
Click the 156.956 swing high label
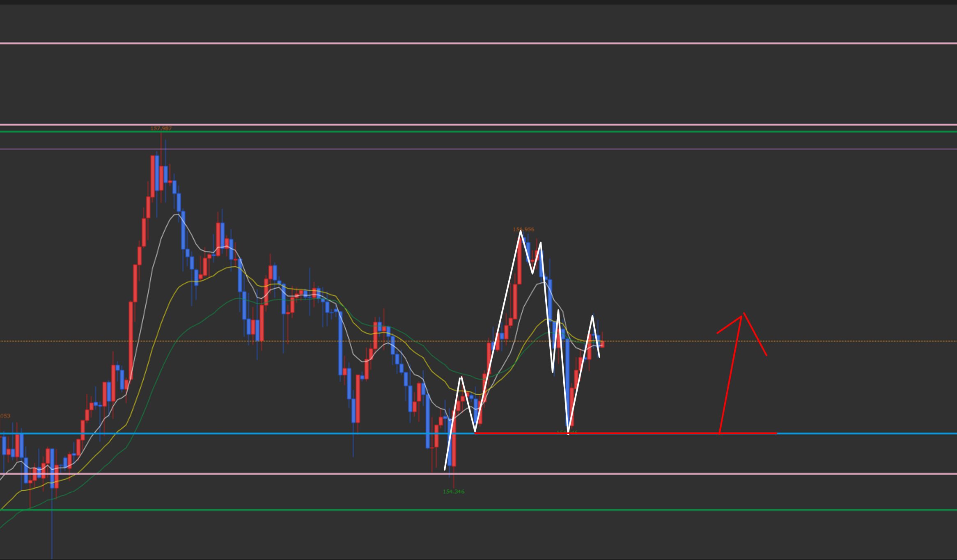(523, 229)
